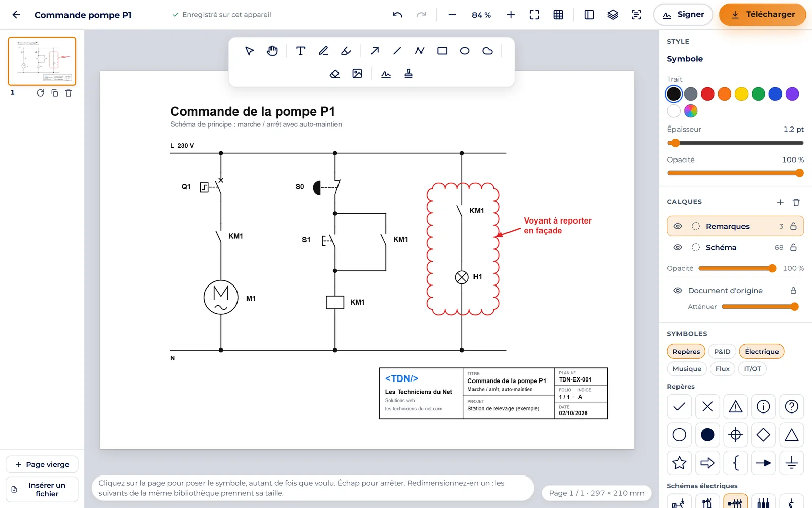Choose the Text tool
Image resolution: width=812 pixels, height=508 pixels.
(300, 51)
